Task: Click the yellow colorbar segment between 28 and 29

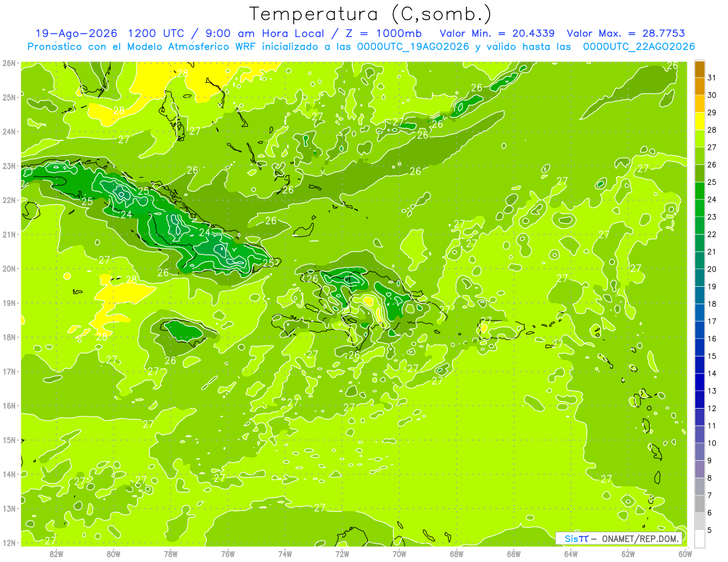Action: click(x=699, y=121)
